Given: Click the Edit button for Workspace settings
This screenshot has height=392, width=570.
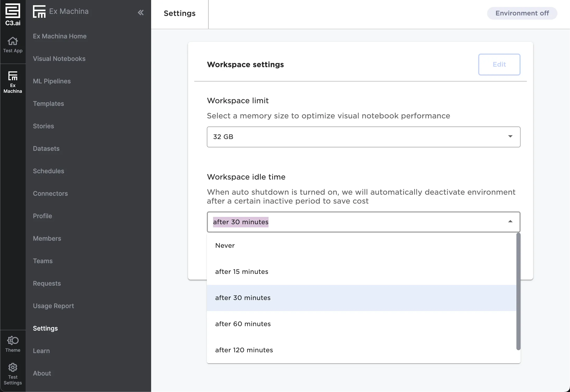Looking at the screenshot, I should pyautogui.click(x=499, y=64).
